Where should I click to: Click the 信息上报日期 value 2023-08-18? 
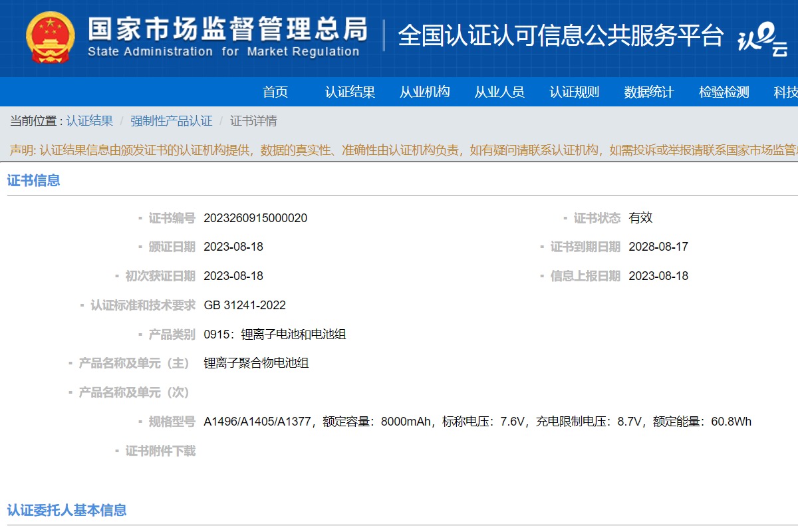click(658, 276)
